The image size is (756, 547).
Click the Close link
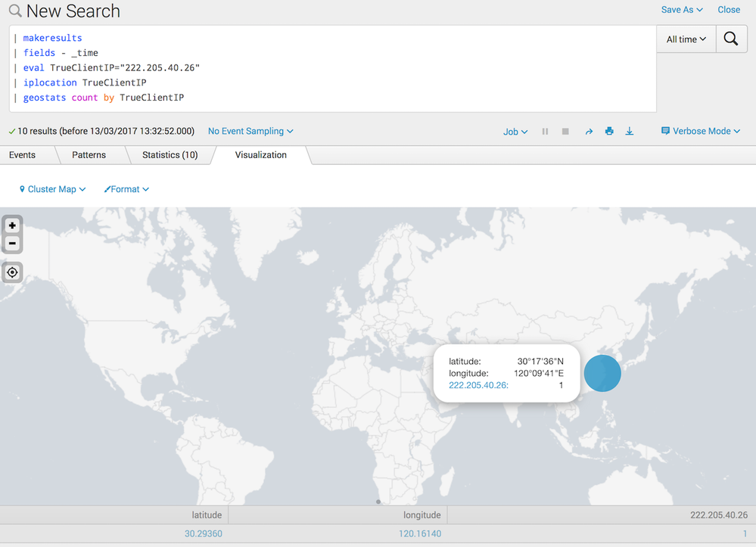(729, 10)
